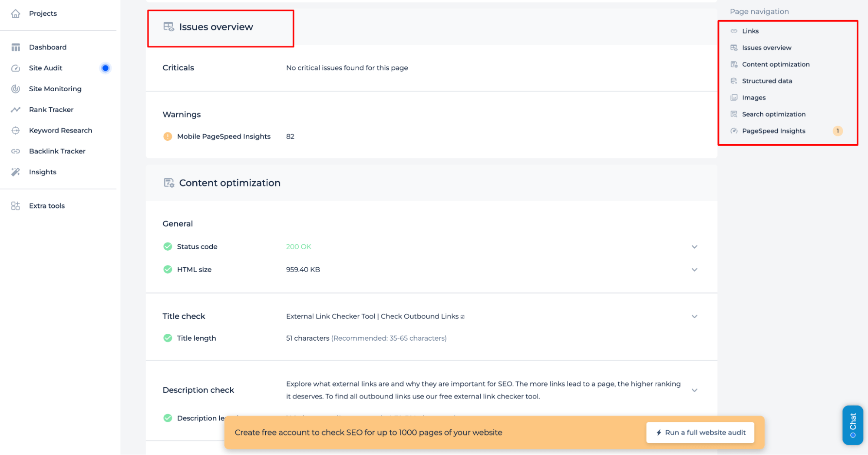The height and width of the screenshot is (455, 868).
Task: Click the 200 OK status value
Action: (x=298, y=247)
